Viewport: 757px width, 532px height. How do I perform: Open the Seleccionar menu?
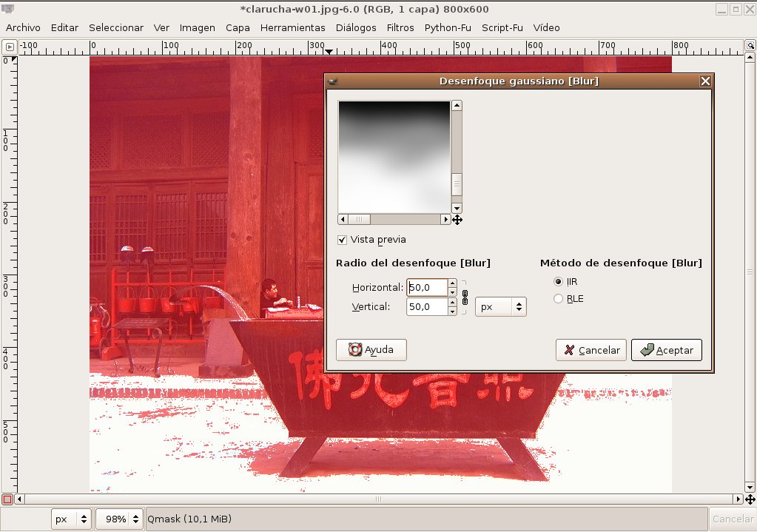coord(116,28)
